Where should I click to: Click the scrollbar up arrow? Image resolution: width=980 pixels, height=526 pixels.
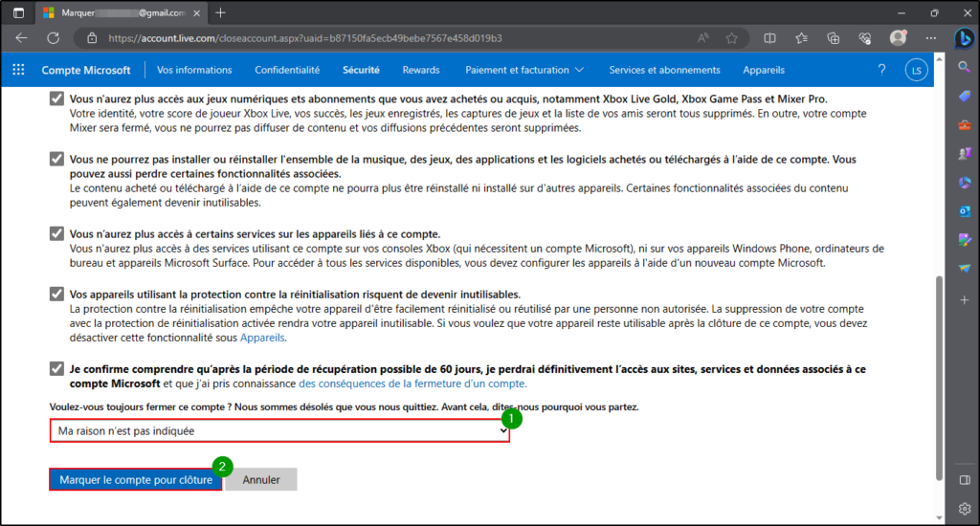pos(939,58)
